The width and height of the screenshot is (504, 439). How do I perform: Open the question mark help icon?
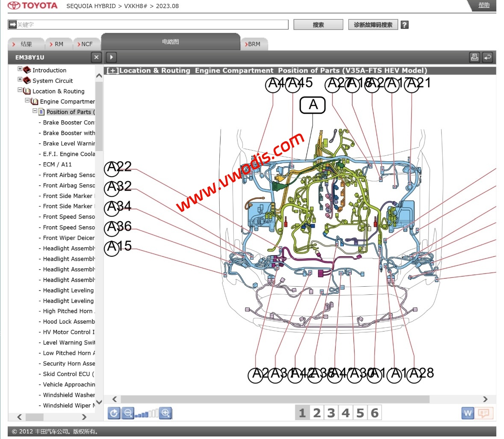point(404,25)
